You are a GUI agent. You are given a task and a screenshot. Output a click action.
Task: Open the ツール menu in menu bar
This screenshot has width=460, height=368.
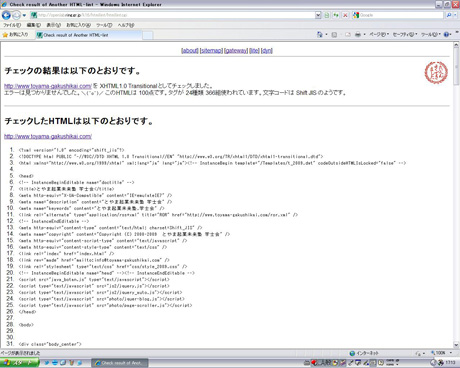click(x=104, y=25)
